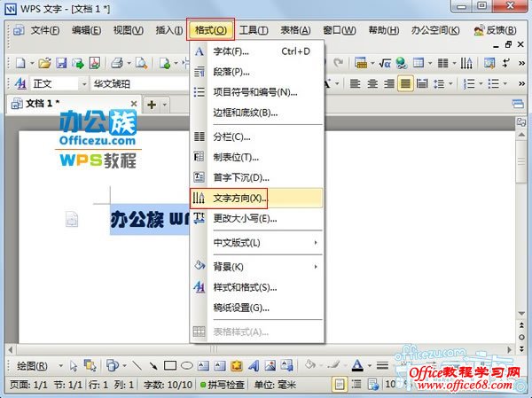Click the font color A icon

[357, 365]
